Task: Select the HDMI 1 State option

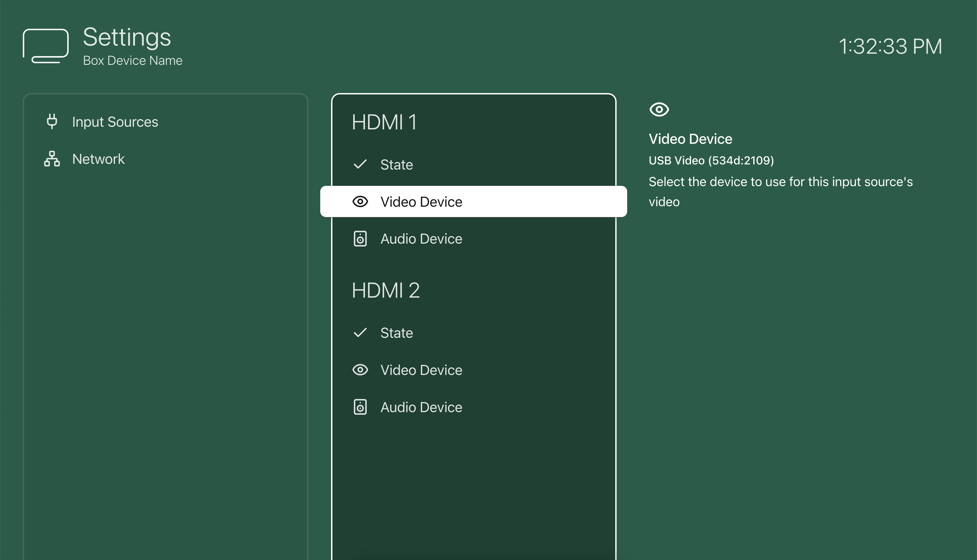Action: pos(396,165)
